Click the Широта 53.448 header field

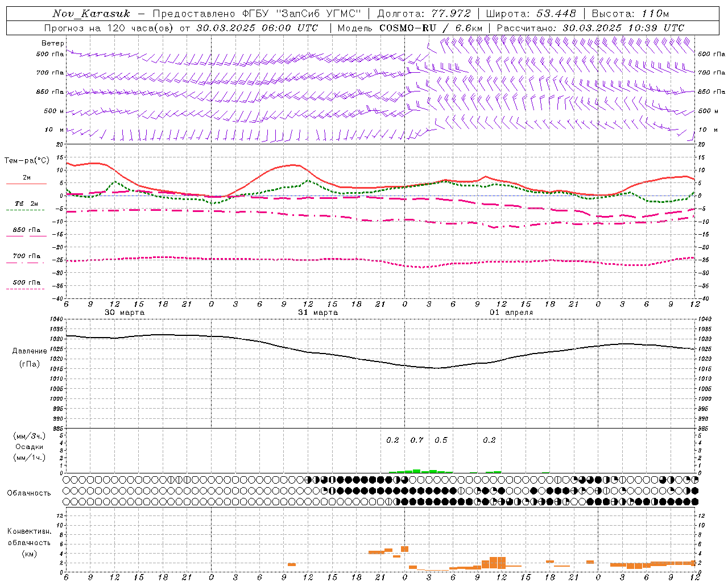531,14
